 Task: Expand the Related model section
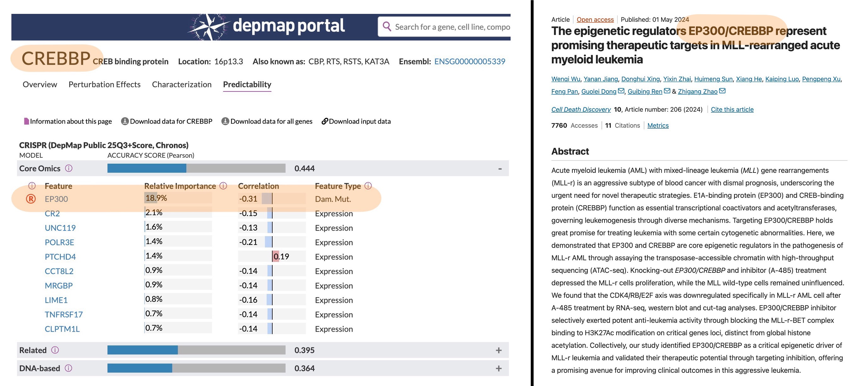pyautogui.click(x=499, y=350)
